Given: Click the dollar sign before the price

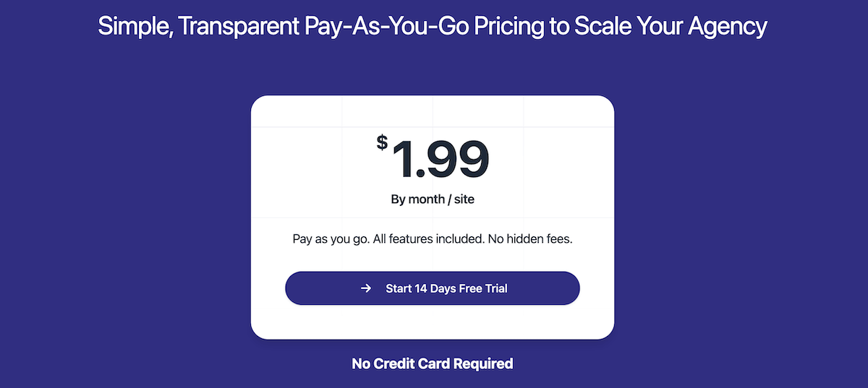Looking at the screenshot, I should click(x=382, y=142).
